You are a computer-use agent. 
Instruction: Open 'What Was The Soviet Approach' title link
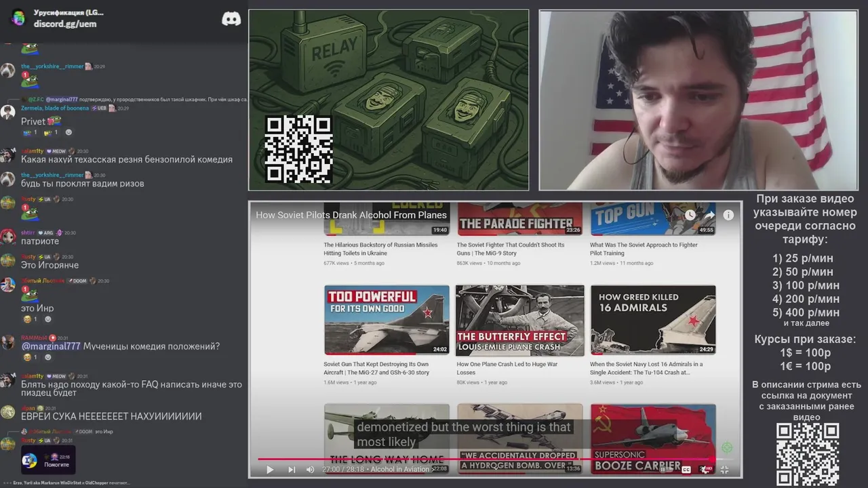click(644, 249)
